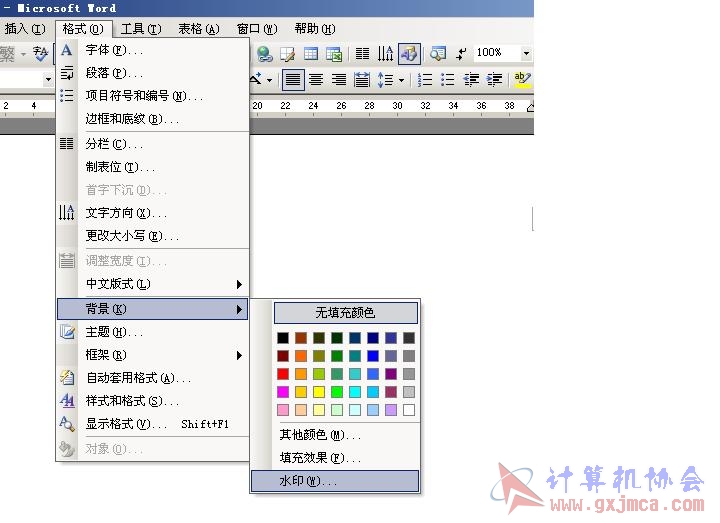
Task: Select the Columns (分栏) menu item
Action: 152,144
